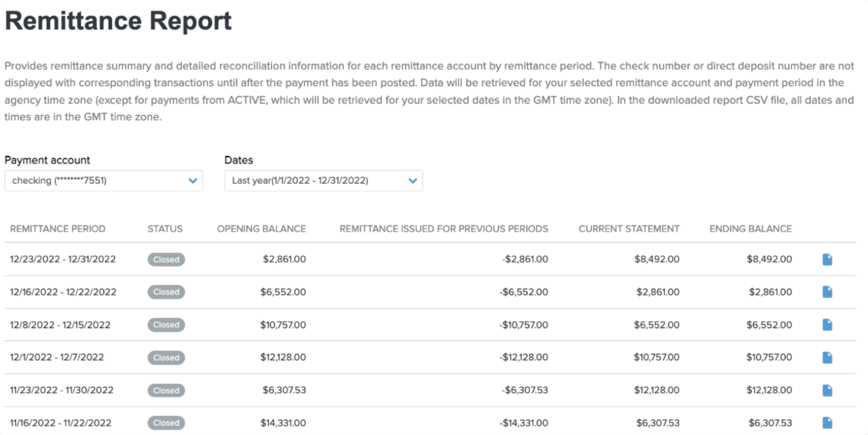
Task: Click Remittance Issued For Previous Periods header
Action: [444, 229]
